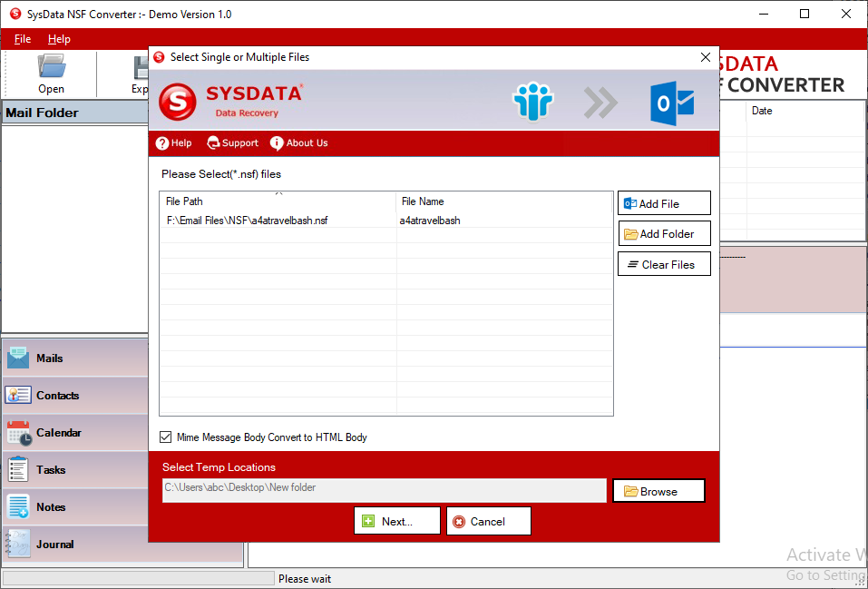Click the Outlook logo icon in banner
Image resolution: width=868 pixels, height=589 pixels.
tap(672, 103)
